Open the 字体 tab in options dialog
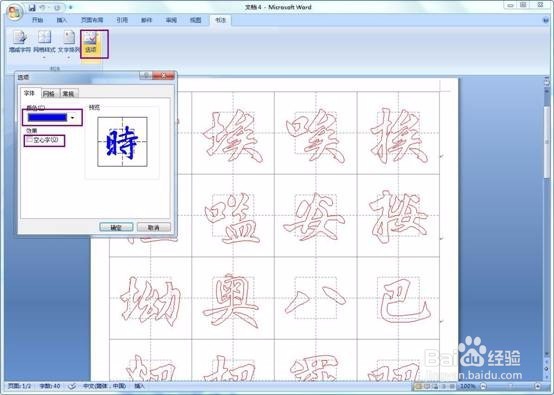The height and width of the screenshot is (395, 554). point(30,93)
